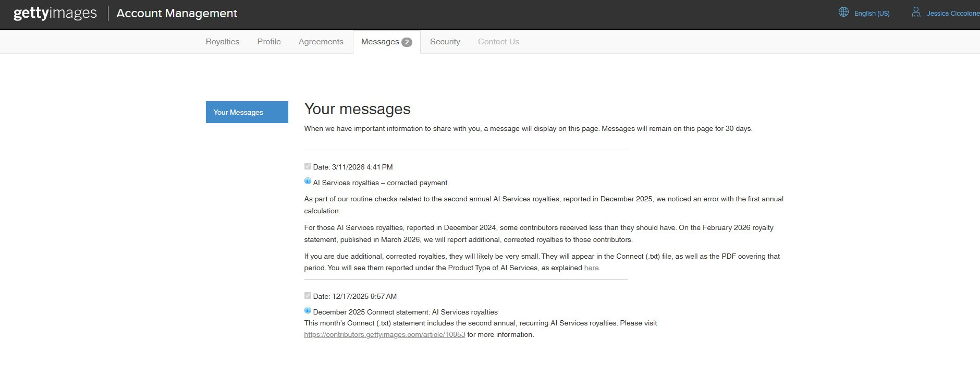The image size is (980, 387).
Task: Click the Getty Images logo
Action: (x=55, y=13)
